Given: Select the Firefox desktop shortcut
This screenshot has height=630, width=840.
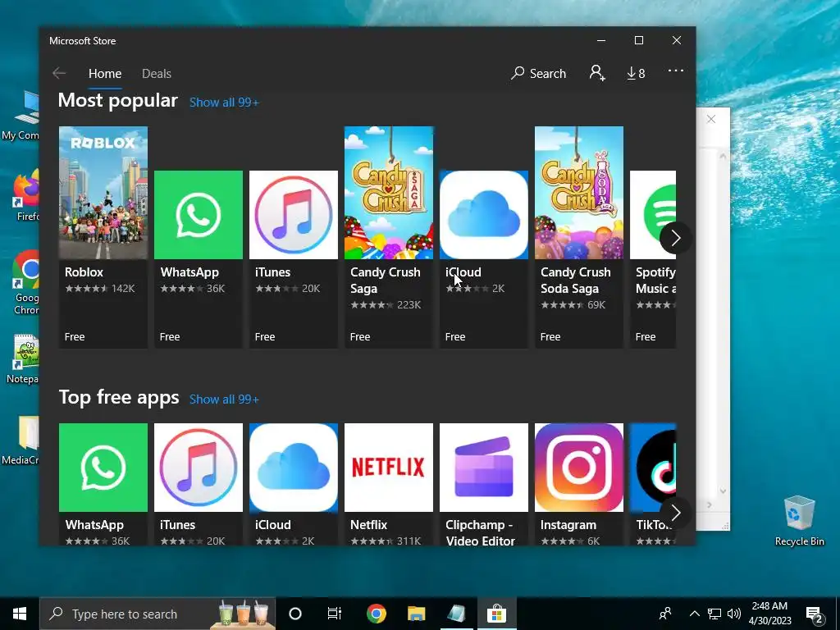Looking at the screenshot, I should pyautogui.click(x=27, y=195).
